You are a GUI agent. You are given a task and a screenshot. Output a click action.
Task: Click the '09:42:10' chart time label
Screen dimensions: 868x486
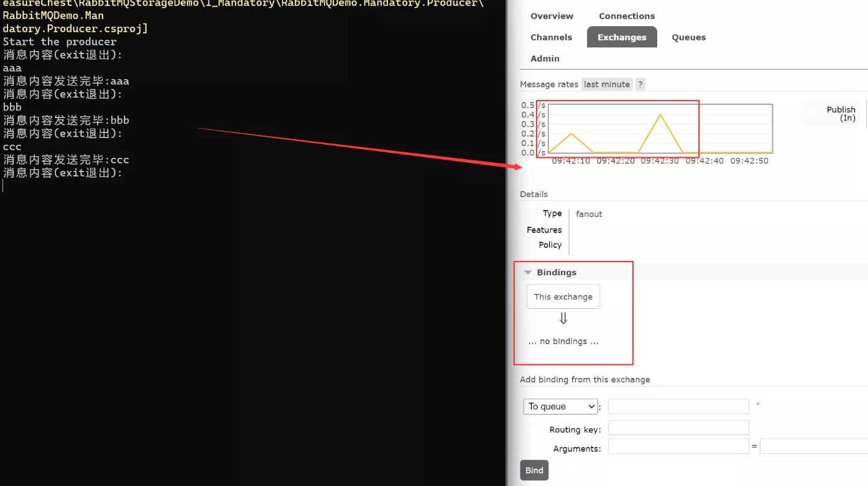point(571,161)
